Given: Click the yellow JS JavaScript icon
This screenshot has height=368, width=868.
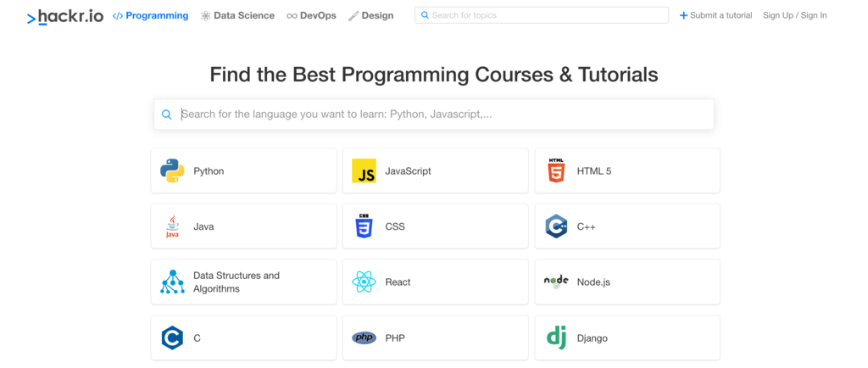Looking at the screenshot, I should [364, 171].
